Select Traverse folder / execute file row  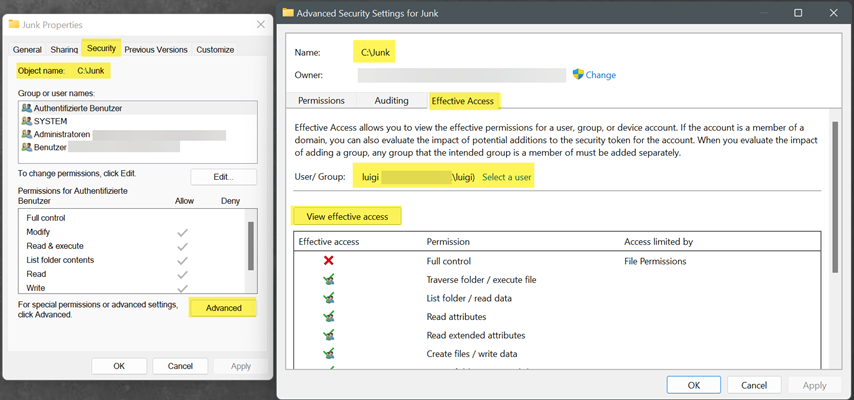(x=557, y=280)
